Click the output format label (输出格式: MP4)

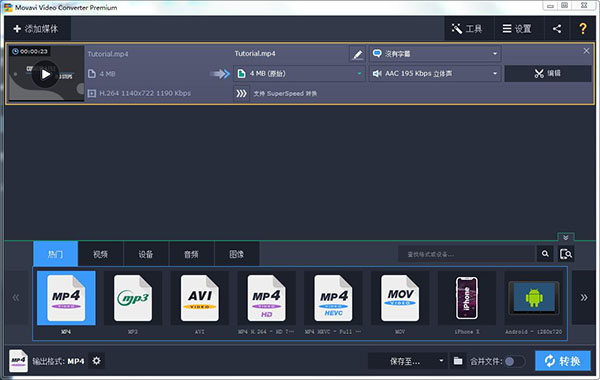click(x=58, y=361)
